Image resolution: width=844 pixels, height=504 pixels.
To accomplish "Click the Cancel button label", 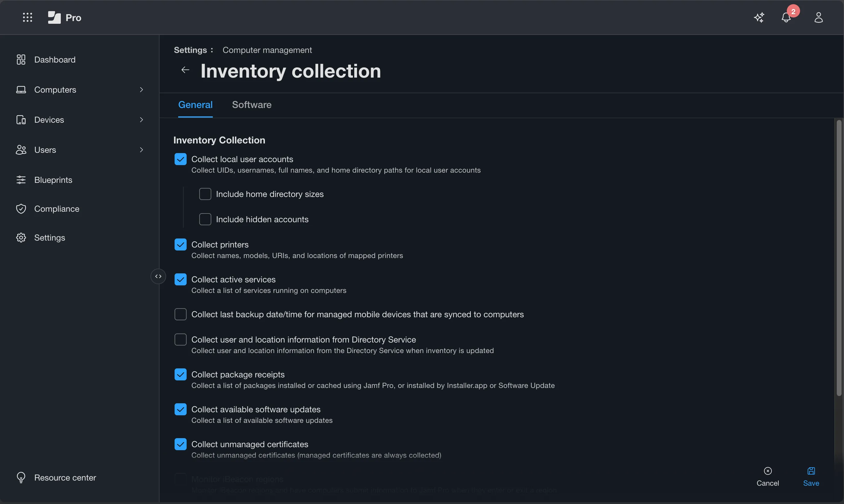I will coord(768,483).
